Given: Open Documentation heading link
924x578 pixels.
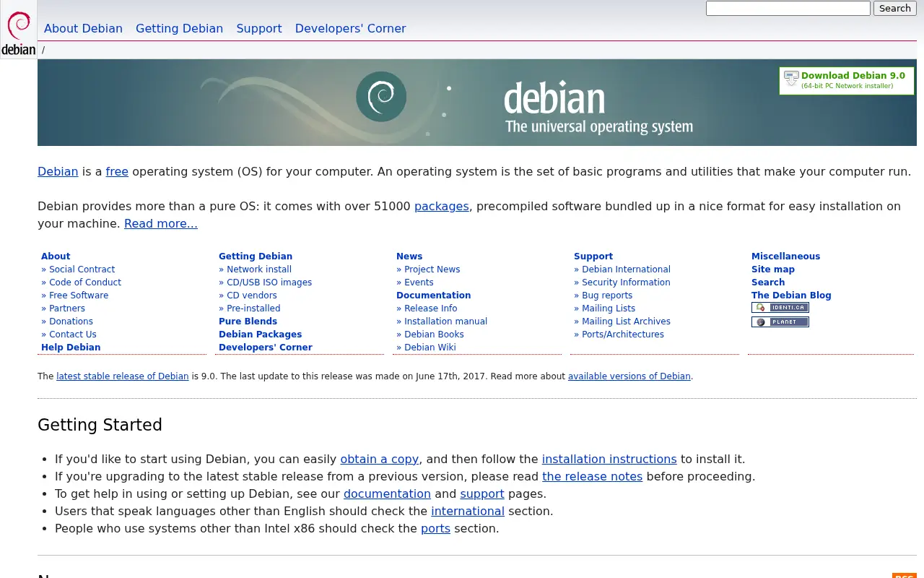Looking at the screenshot, I should (433, 296).
